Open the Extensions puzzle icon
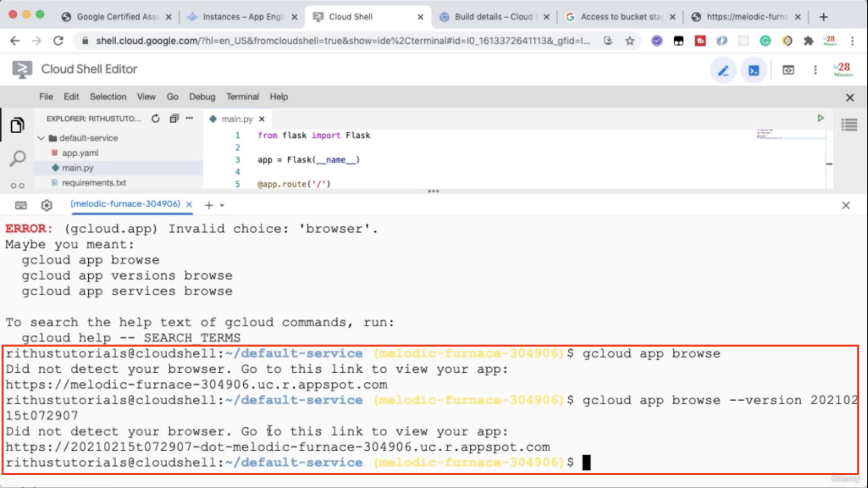868x488 pixels. pyautogui.click(x=808, y=41)
